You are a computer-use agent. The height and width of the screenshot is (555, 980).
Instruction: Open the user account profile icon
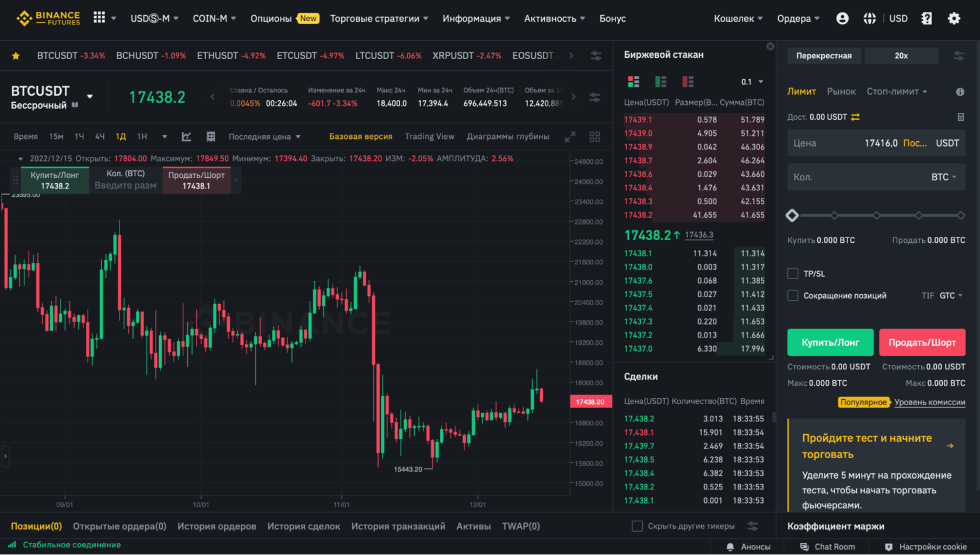842,18
